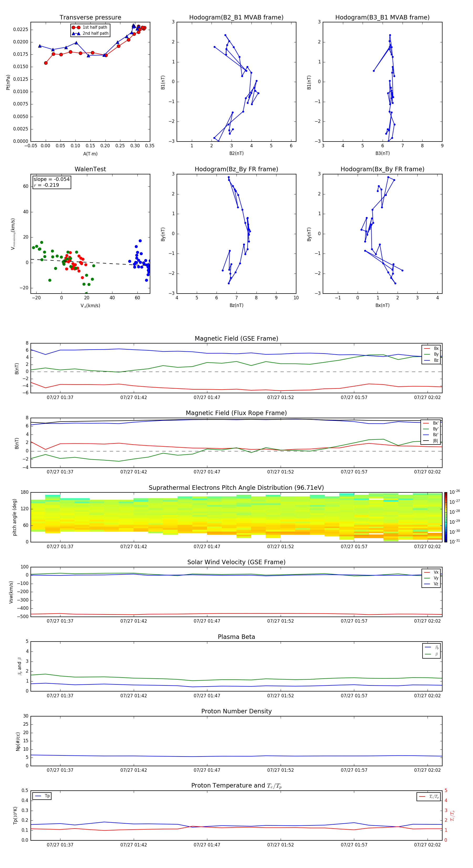Viewport: 473px width, 868px height.
Task: Click the 'Pt(nPa)' y-axis label
Action: click(x=8, y=82)
